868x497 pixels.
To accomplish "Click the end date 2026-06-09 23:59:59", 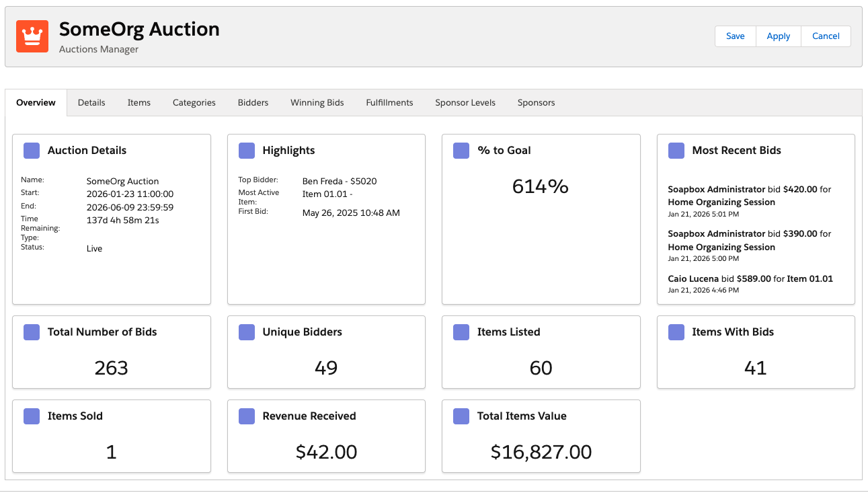I will pyautogui.click(x=130, y=207).
